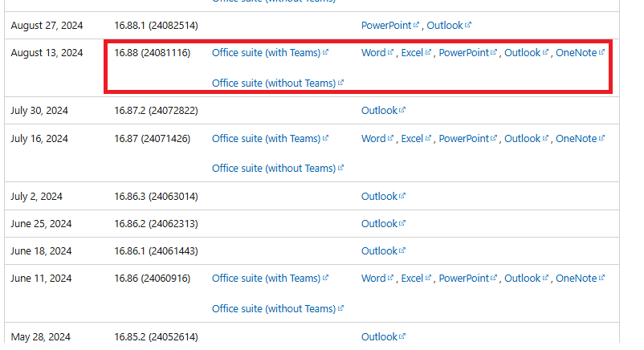The height and width of the screenshot is (350, 644).
Task: Download PowerPoint for version 16.88 (24081116)
Action: point(467,53)
